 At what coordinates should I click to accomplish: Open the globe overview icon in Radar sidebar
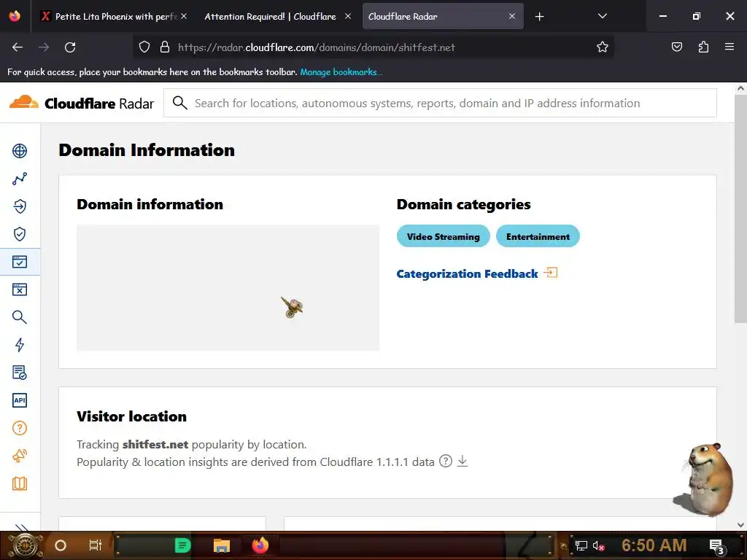point(20,151)
